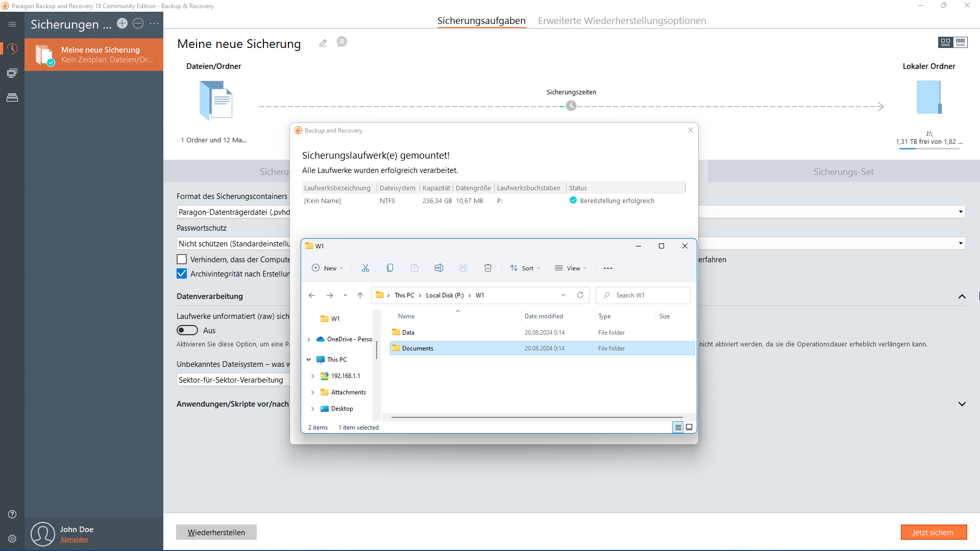Image resolution: width=980 pixels, height=551 pixels.
Task: Click the remove backup minus icon
Action: (138, 23)
